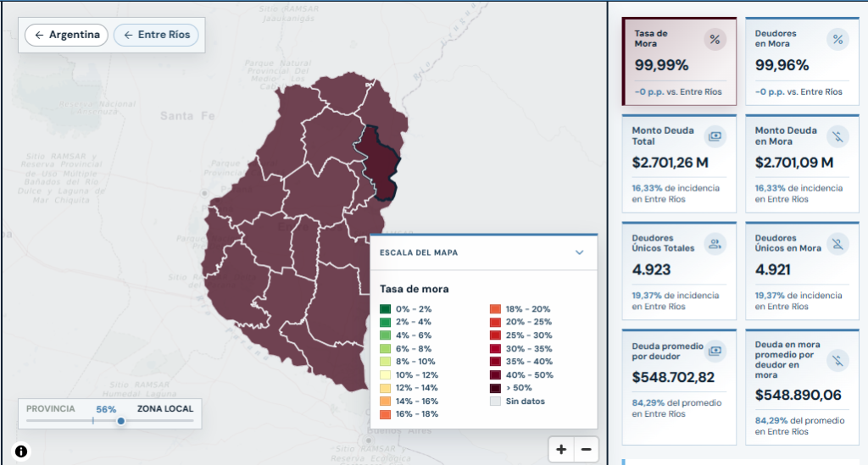The height and width of the screenshot is (465, 868).
Task: Click the 12% - 14% legend swatch
Action: (386, 388)
